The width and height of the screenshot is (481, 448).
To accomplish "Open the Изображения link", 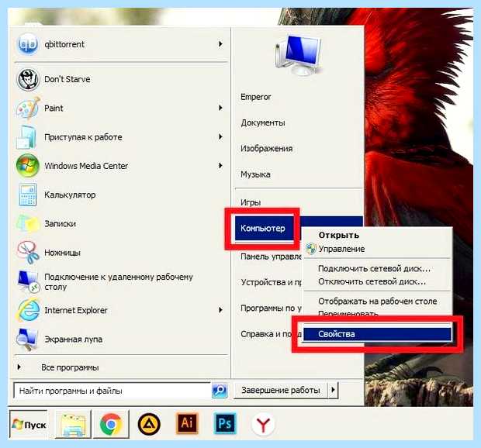I will pyautogui.click(x=266, y=149).
